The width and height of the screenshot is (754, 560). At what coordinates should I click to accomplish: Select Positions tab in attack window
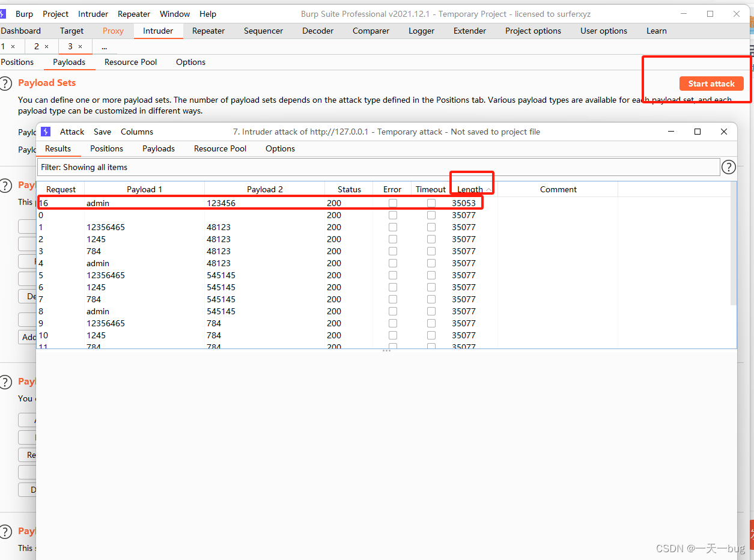pos(106,148)
